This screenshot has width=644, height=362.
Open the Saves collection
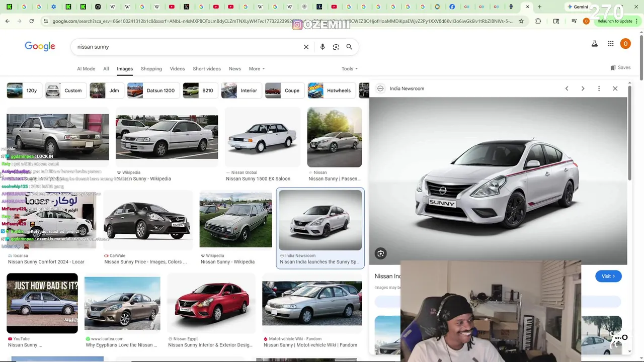[620, 67]
